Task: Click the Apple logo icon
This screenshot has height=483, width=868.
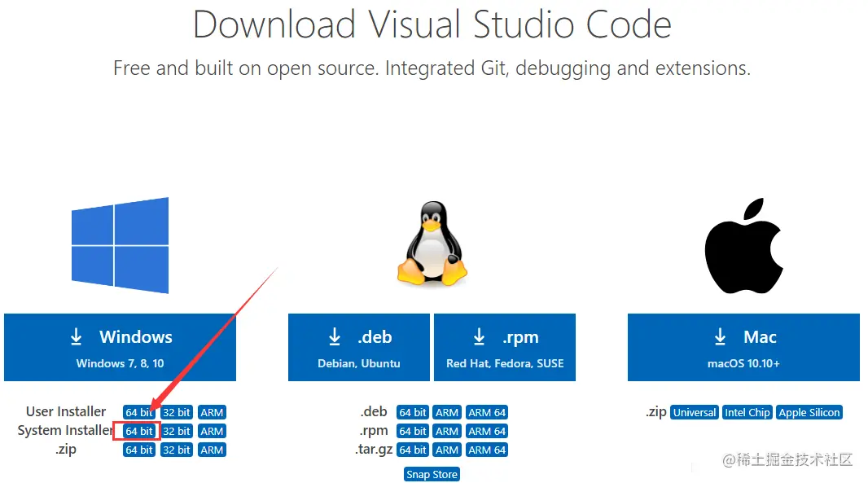Action: (x=743, y=245)
